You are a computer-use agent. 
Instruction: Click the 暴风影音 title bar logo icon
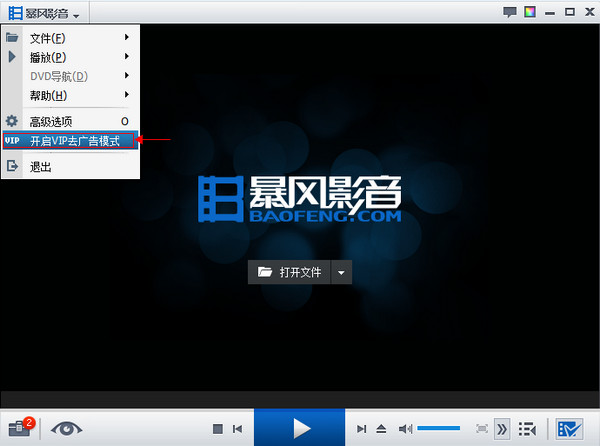[x=16, y=13]
